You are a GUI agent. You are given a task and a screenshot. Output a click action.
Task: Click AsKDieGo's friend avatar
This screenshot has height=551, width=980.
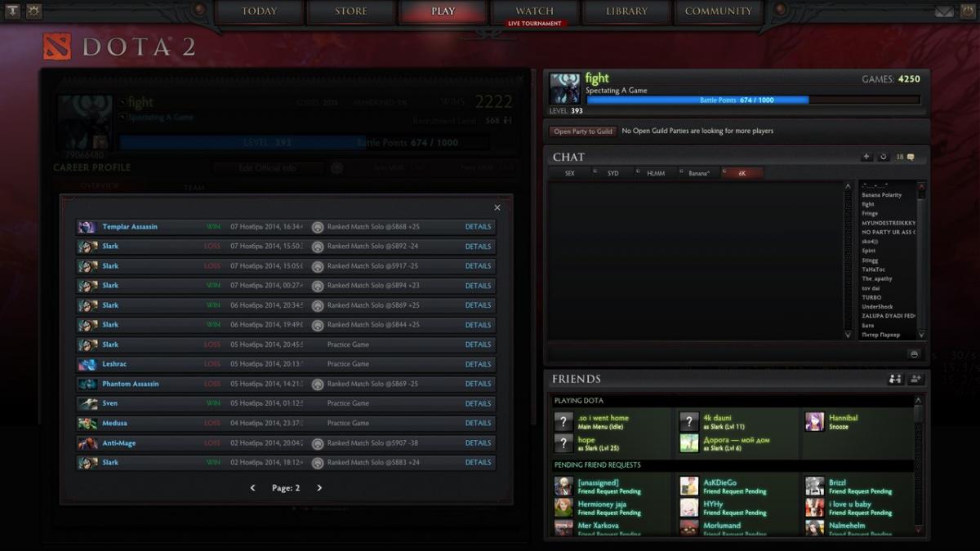point(689,487)
